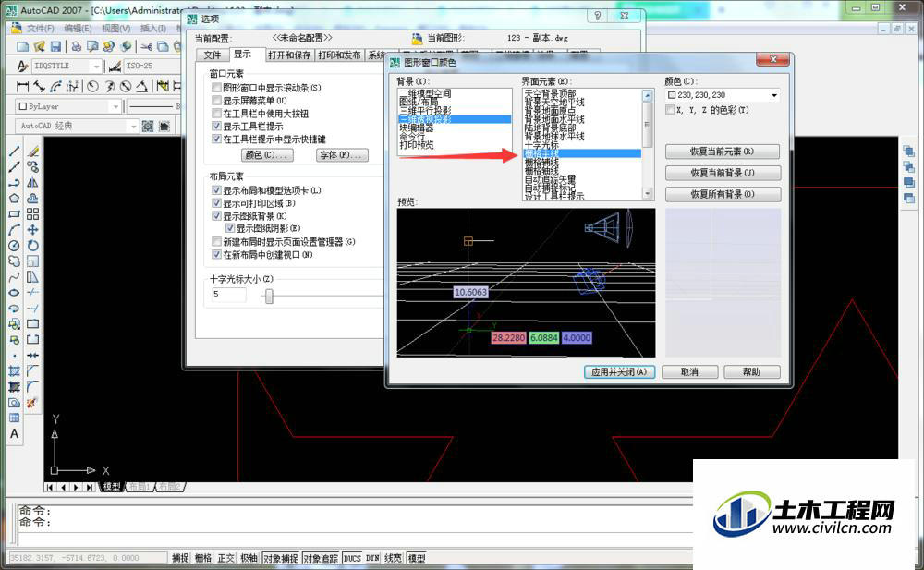
Task: Uncheck 显示可打印区域 checkbox
Action: [217, 203]
